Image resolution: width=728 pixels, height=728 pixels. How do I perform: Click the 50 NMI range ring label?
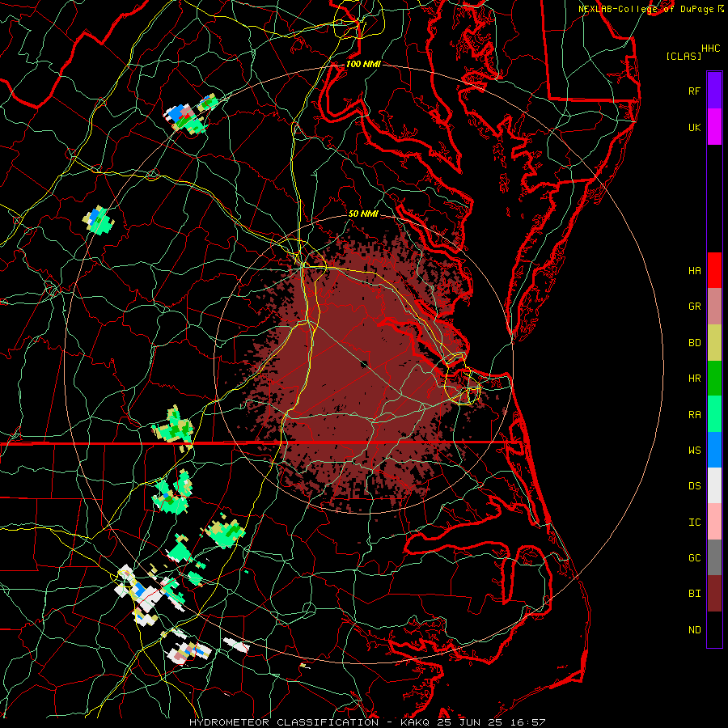pyautogui.click(x=363, y=214)
